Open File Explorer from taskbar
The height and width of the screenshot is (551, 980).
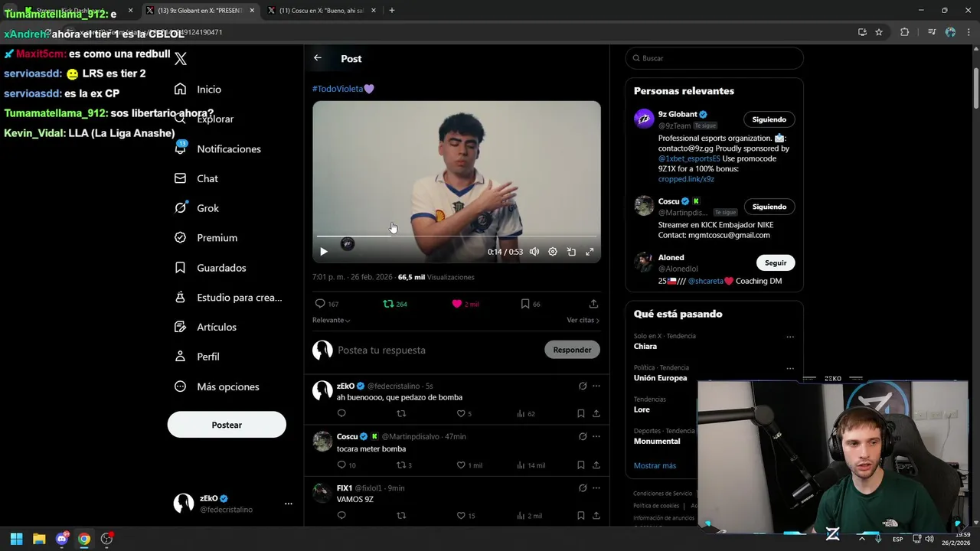coord(39,539)
